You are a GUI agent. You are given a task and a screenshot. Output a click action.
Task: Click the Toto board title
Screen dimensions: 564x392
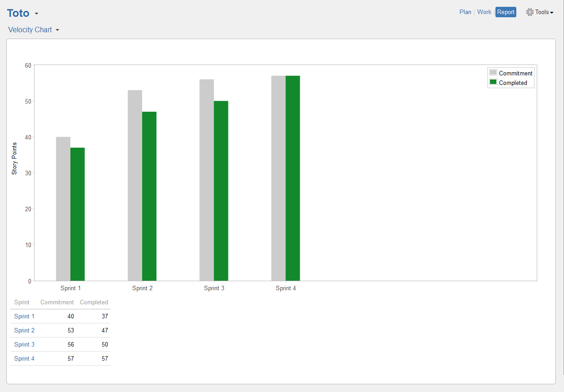tap(18, 13)
